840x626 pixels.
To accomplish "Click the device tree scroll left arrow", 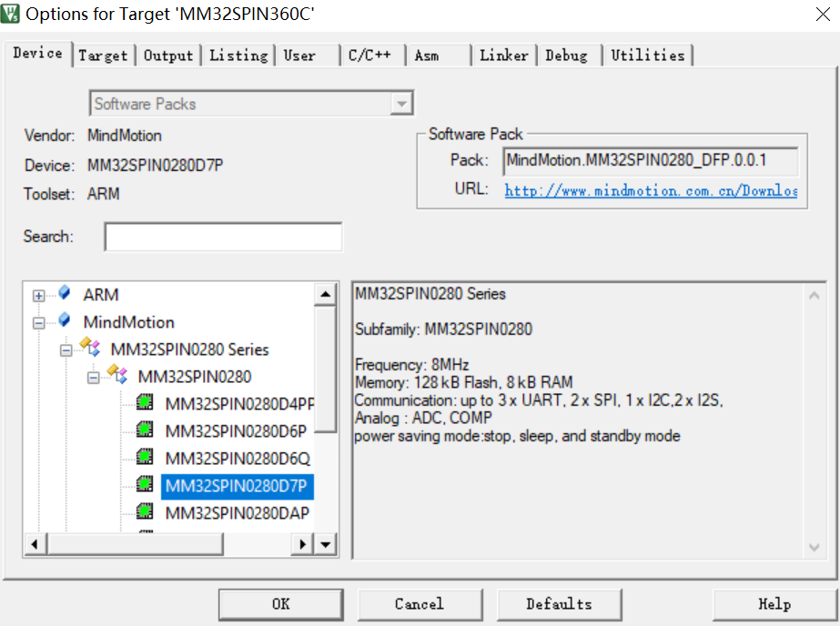I will pyautogui.click(x=35, y=545).
